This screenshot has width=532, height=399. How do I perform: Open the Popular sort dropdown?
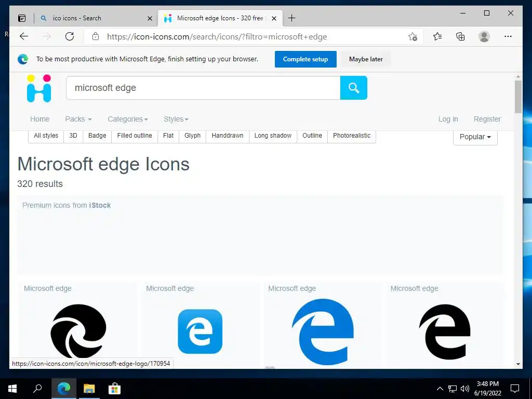coord(475,137)
